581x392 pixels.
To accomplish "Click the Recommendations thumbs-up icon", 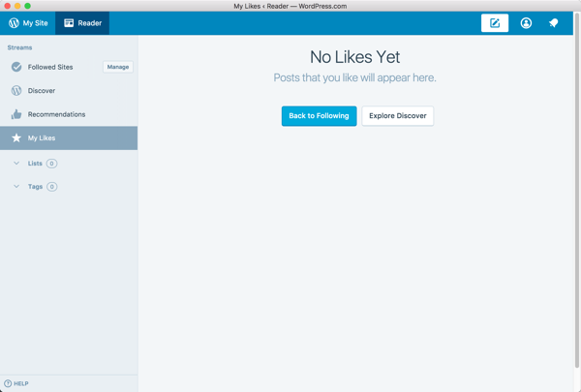I will pos(16,114).
